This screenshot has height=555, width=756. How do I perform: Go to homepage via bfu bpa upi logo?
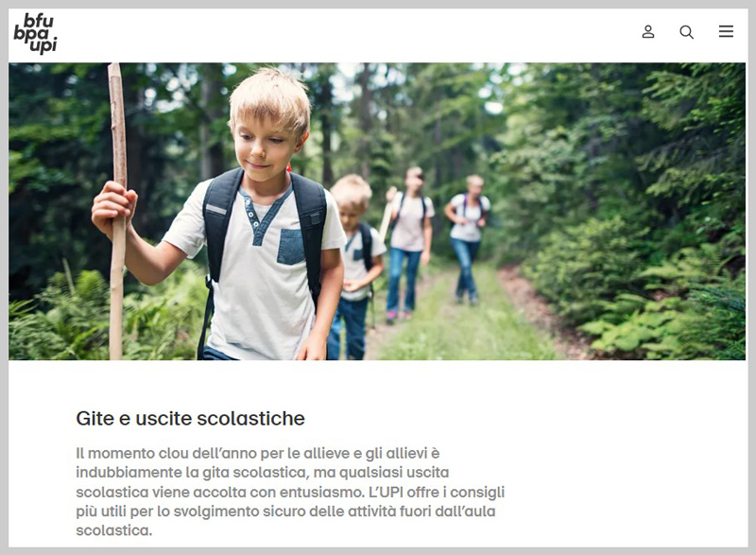coord(35,33)
